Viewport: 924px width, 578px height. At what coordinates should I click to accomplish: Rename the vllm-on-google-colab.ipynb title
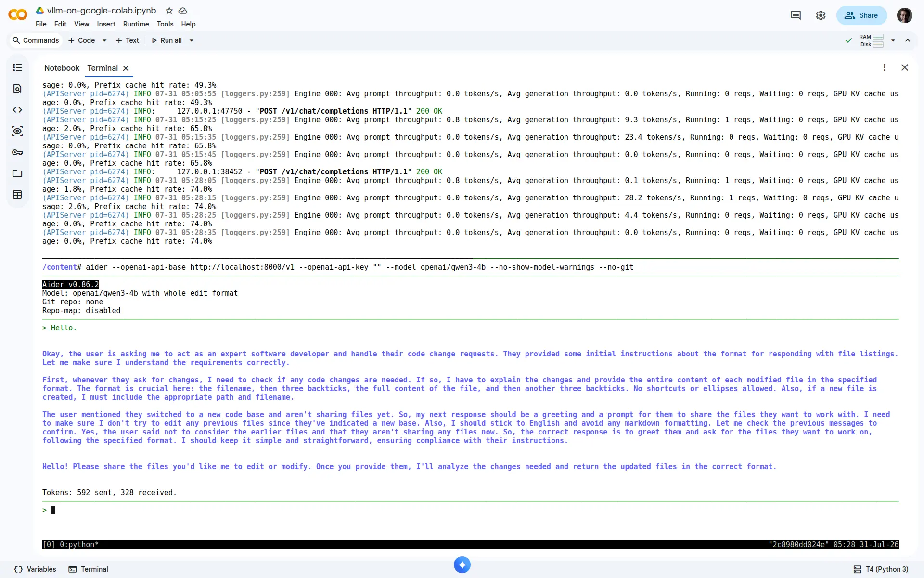point(102,11)
